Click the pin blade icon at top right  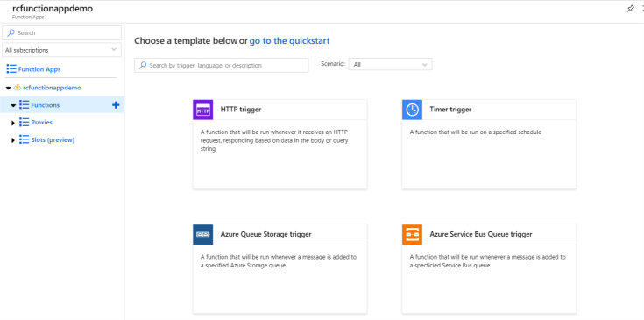tap(630, 9)
